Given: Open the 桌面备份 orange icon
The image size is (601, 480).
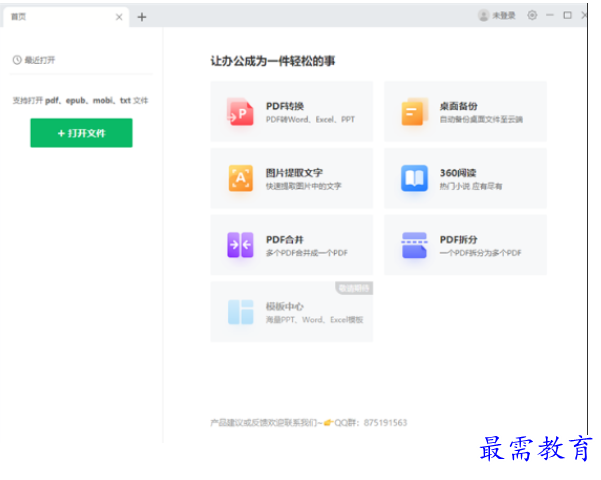Looking at the screenshot, I should pos(414,112).
